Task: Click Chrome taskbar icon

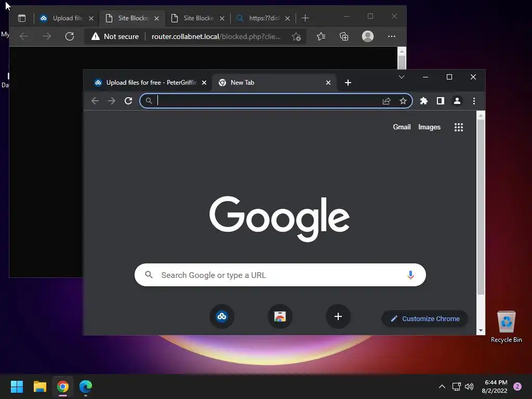Action: coord(62,387)
